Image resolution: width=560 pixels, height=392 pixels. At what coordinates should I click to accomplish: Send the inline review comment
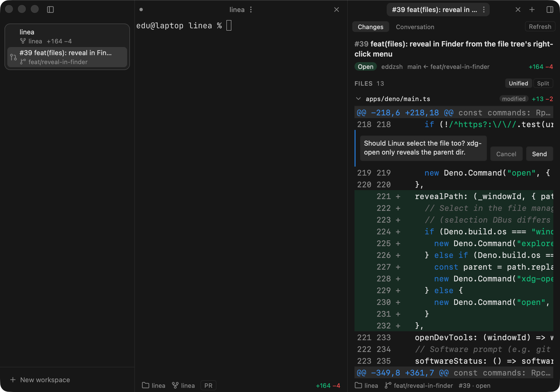click(x=539, y=154)
